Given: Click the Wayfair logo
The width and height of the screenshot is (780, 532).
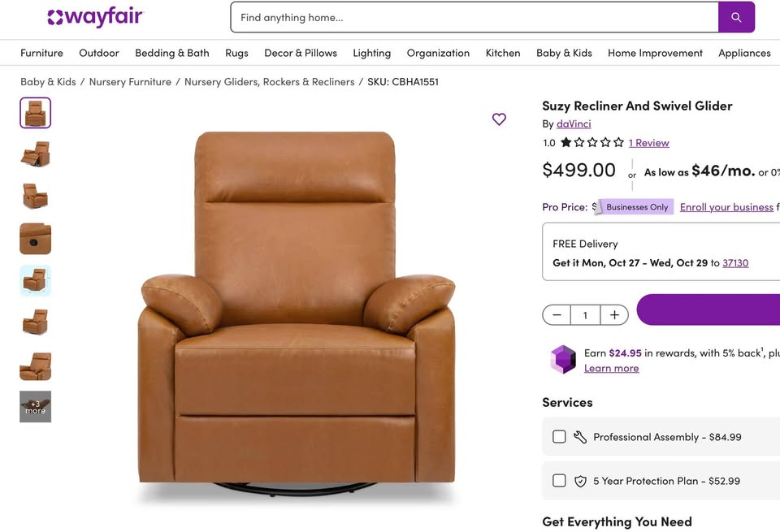Looking at the screenshot, I should coord(95,17).
